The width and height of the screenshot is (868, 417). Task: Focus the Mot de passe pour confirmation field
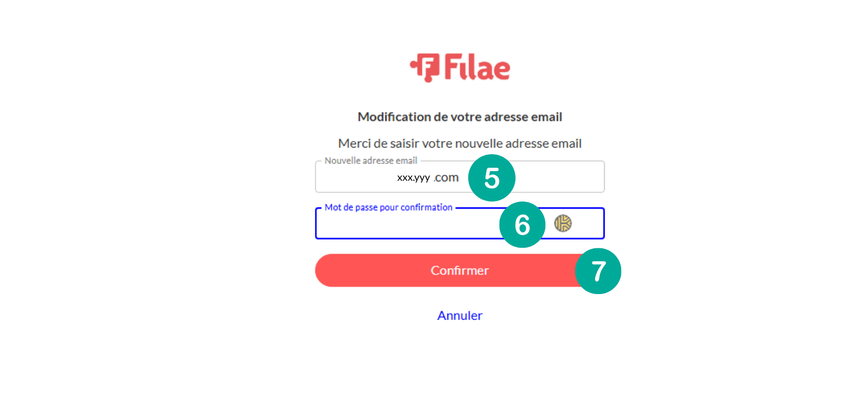[x=405, y=225]
